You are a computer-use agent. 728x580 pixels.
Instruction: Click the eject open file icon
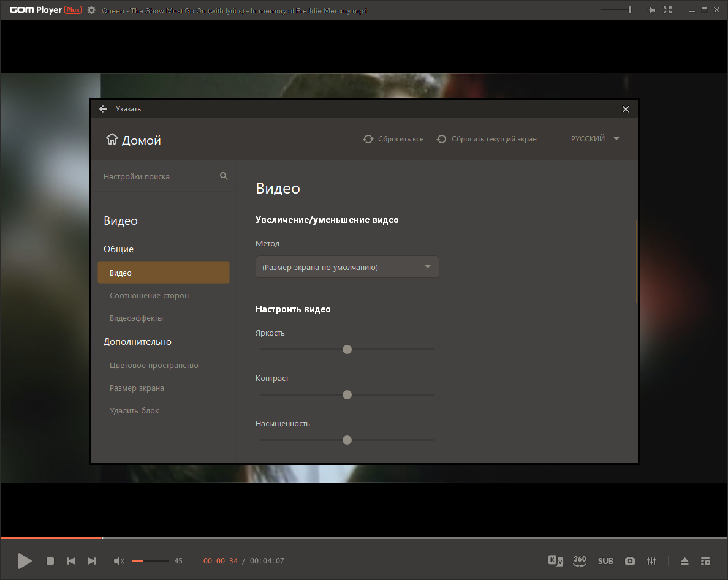click(x=684, y=561)
